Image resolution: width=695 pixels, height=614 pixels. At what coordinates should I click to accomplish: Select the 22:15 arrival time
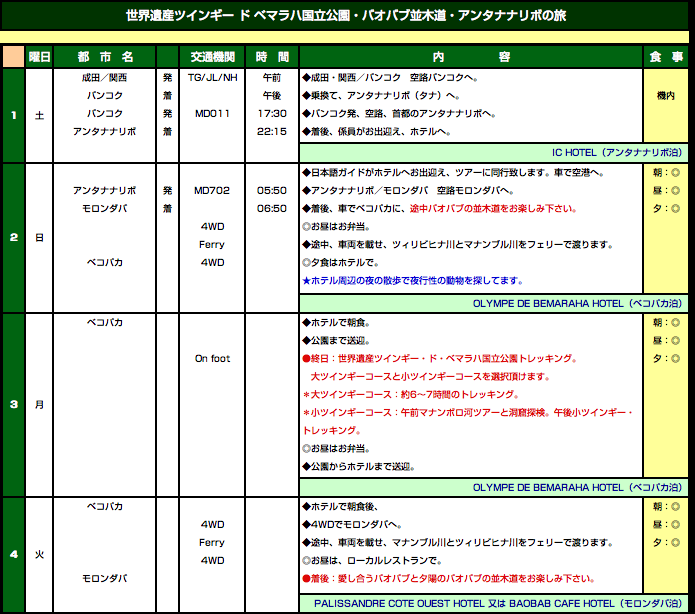(x=272, y=132)
